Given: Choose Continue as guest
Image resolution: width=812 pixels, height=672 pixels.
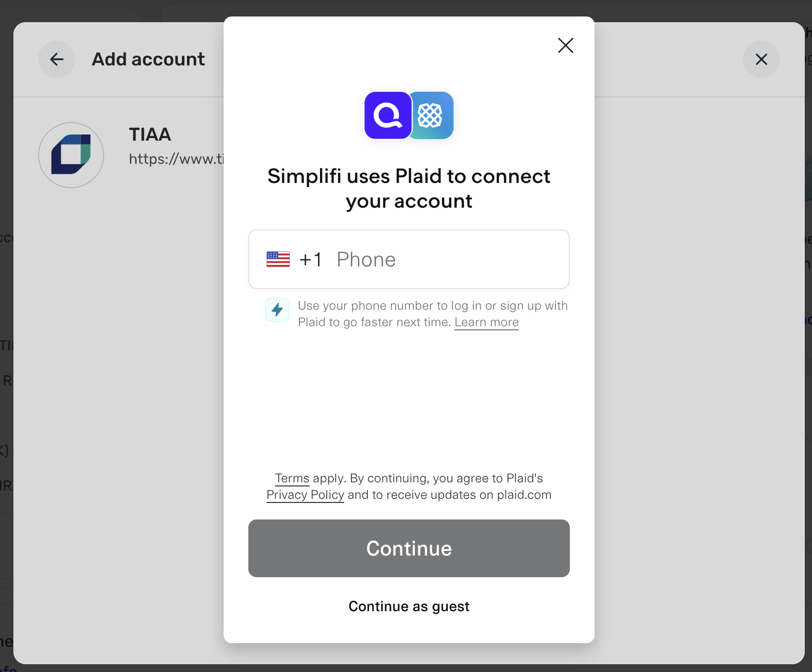Looking at the screenshot, I should coord(409,606).
